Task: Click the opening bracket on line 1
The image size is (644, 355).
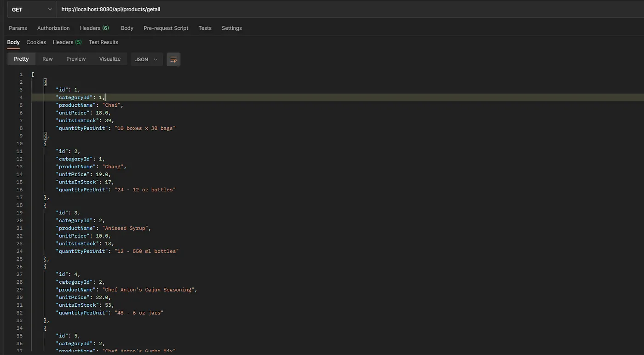Action: pos(33,74)
